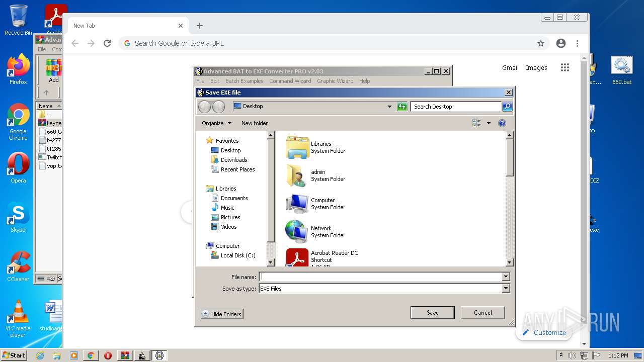Viewport: 644px width, 362px height.
Task: Click the Cancel button
Action: coord(483,313)
